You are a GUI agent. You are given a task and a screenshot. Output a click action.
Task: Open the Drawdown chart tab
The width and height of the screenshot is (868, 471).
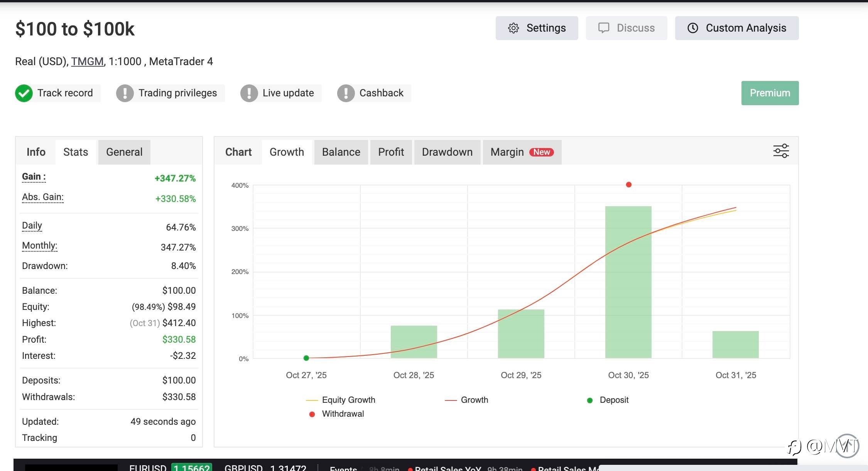(447, 152)
